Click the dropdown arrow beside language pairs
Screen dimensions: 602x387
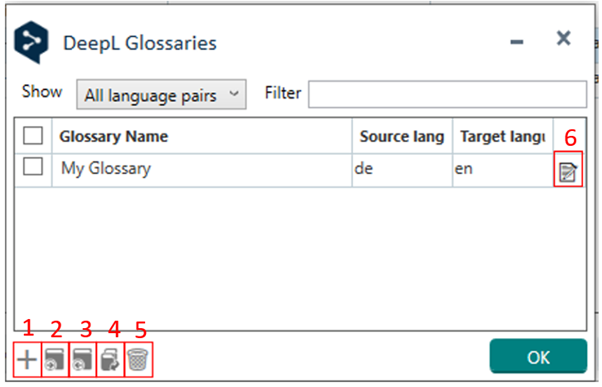[x=234, y=93]
